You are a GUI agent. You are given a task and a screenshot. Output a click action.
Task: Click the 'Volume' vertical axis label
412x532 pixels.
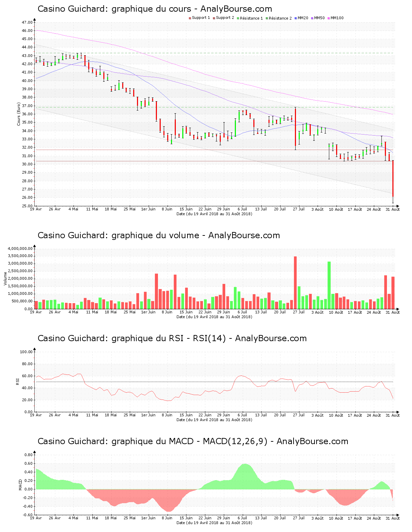(x=5, y=278)
